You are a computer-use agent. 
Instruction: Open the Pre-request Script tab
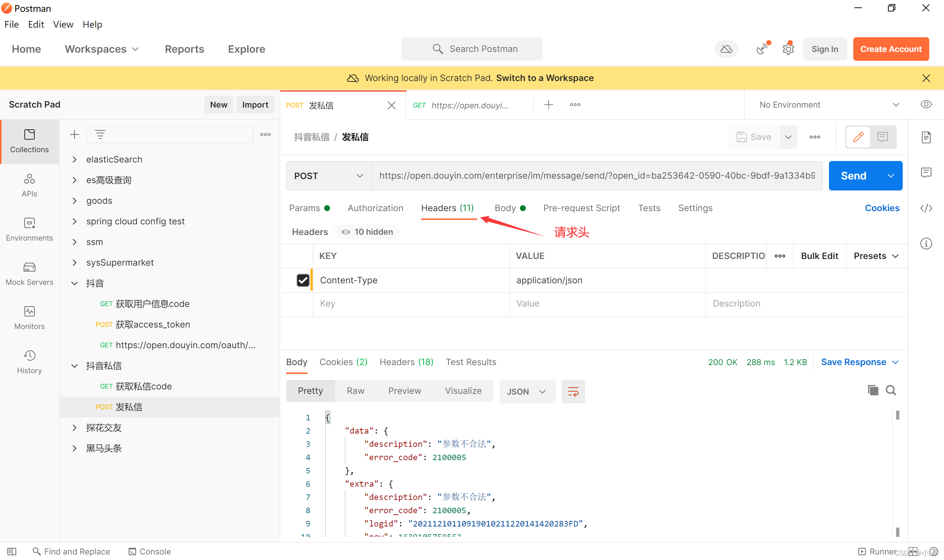(582, 208)
